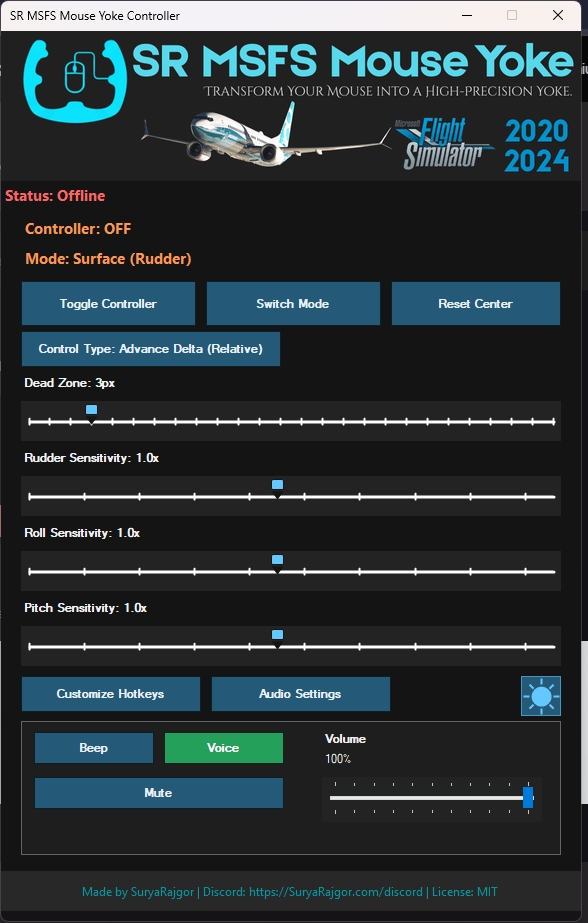
Task: Click the Status: Offline text
Action: pos(55,196)
